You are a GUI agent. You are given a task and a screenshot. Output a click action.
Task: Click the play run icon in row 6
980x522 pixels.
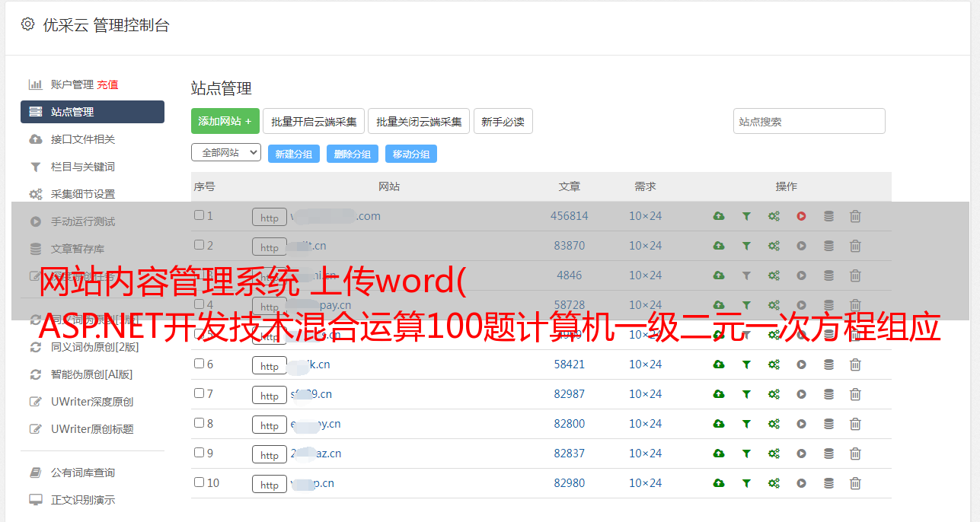(801, 364)
